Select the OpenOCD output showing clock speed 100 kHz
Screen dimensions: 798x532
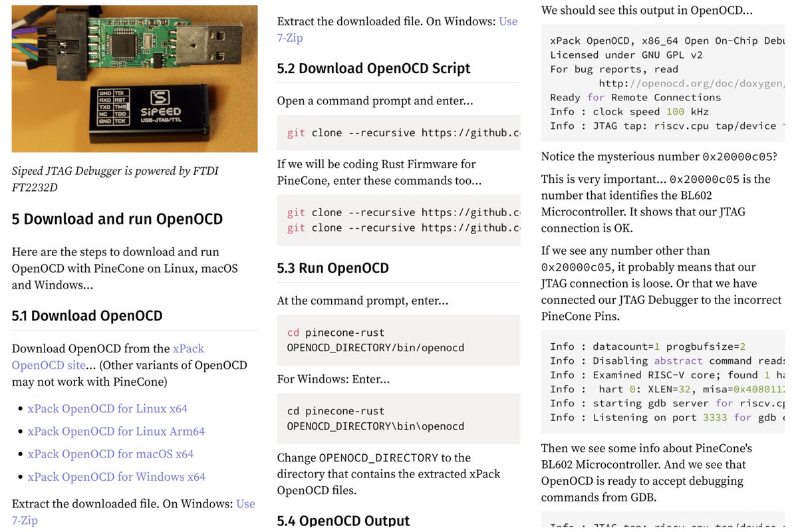tap(665, 111)
